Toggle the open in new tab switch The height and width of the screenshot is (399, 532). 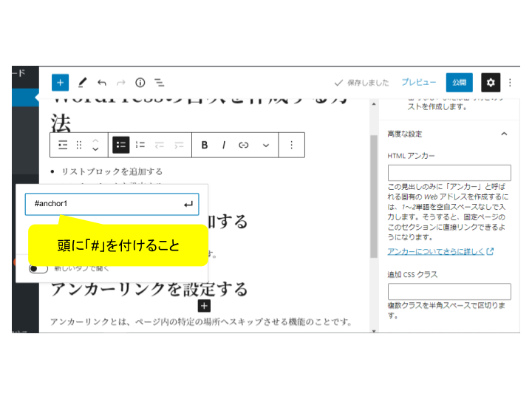point(38,268)
